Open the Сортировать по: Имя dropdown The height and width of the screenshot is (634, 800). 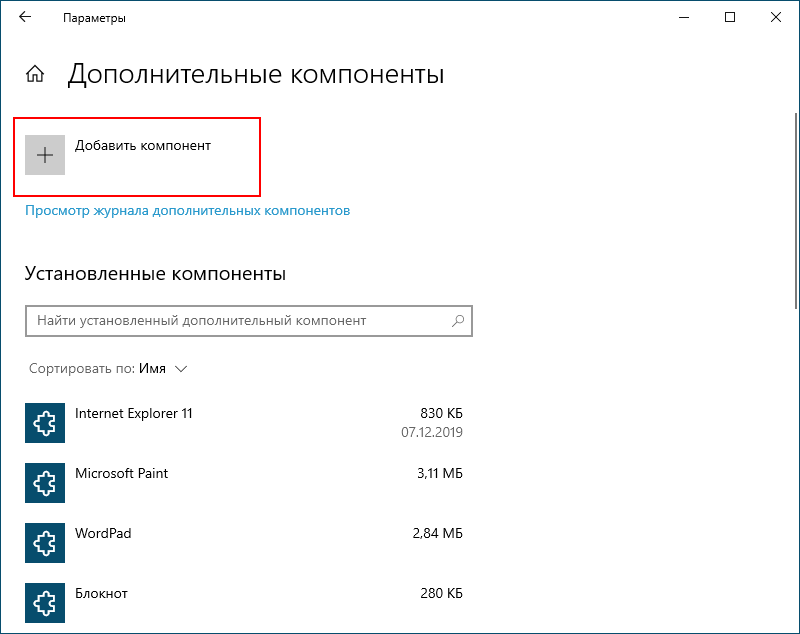coord(108,368)
